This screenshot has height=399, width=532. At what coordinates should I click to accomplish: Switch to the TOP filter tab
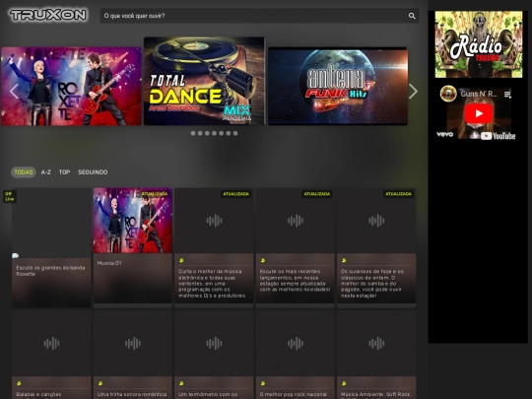pyautogui.click(x=64, y=172)
